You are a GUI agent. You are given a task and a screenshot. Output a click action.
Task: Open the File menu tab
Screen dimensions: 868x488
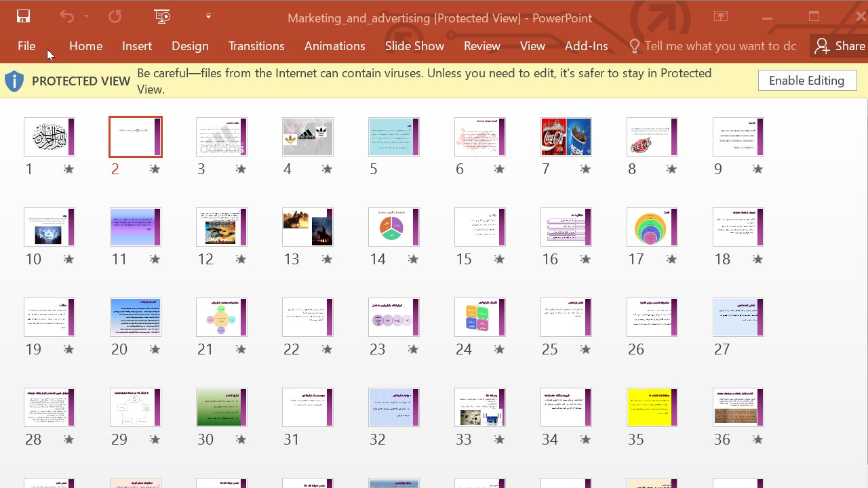click(x=26, y=46)
